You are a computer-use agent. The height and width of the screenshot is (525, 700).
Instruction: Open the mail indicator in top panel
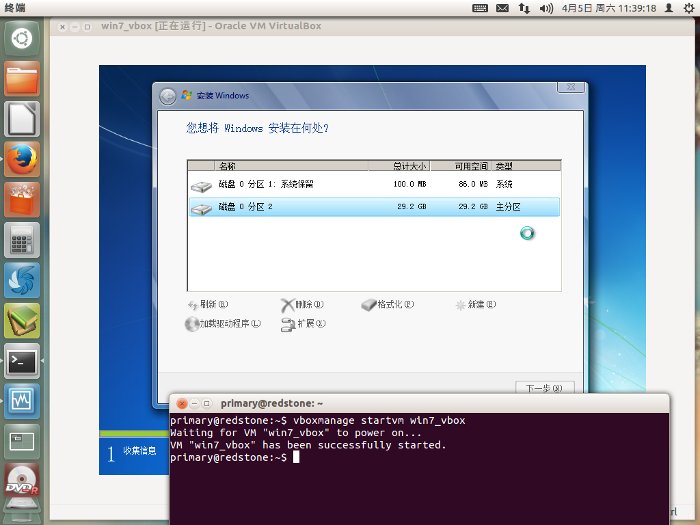(x=502, y=8)
